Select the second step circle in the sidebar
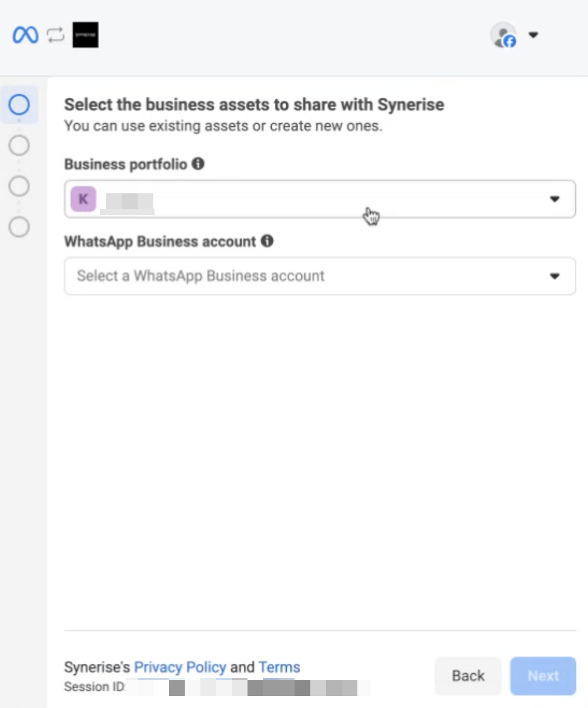Viewport: 588px width, 708px height. coord(19,145)
